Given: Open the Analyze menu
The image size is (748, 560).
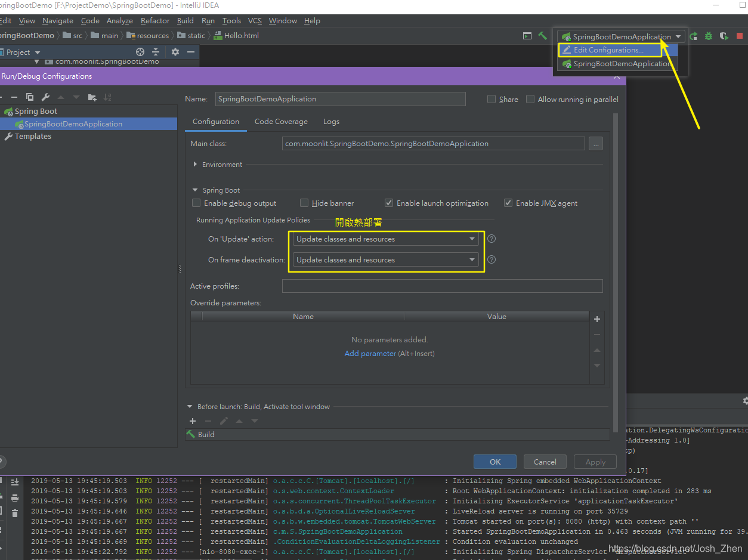Looking at the screenshot, I should [x=119, y=21].
